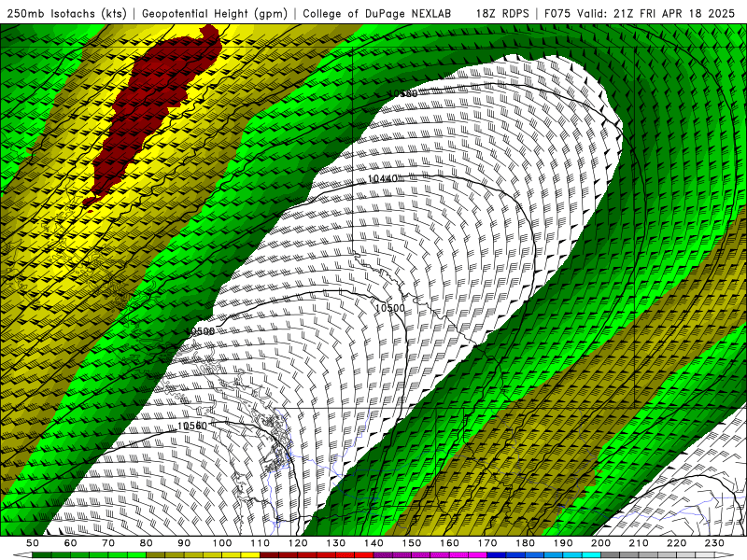Click the 180 knots scale label
Viewport: 747px width, 560px height.
click(525, 543)
